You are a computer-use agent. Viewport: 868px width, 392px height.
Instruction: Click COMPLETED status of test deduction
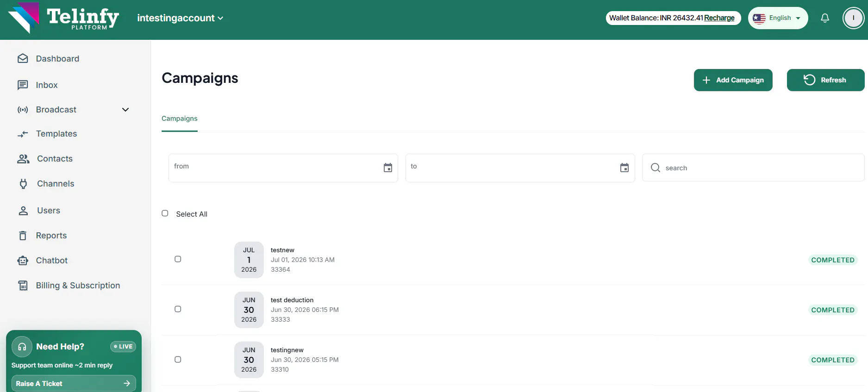pos(833,310)
